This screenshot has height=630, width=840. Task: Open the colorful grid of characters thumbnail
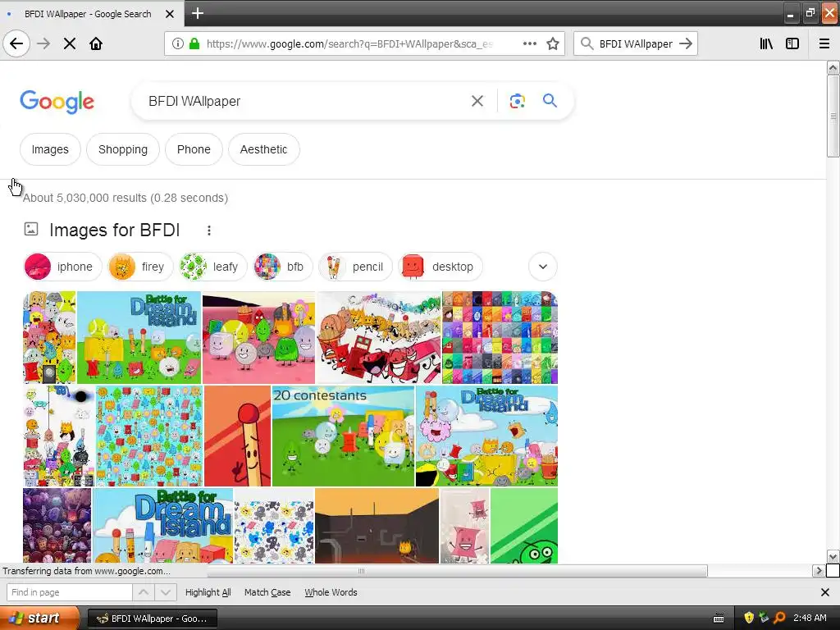click(500, 337)
